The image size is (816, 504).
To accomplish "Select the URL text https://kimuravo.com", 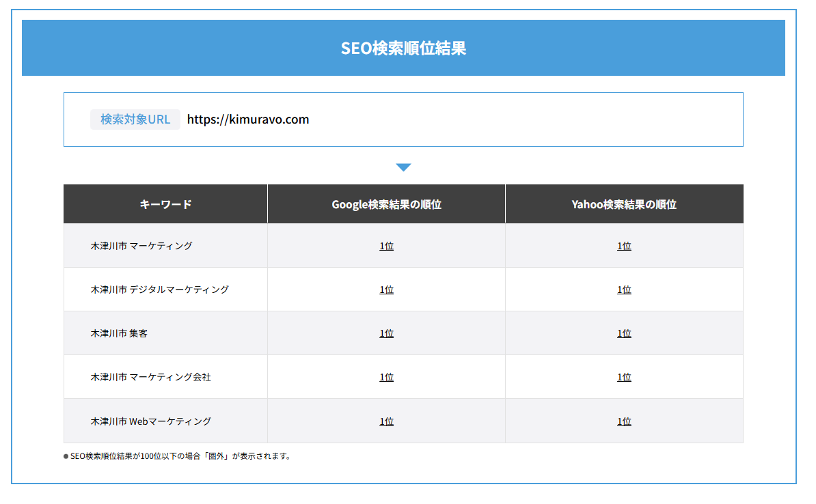I will coord(248,119).
